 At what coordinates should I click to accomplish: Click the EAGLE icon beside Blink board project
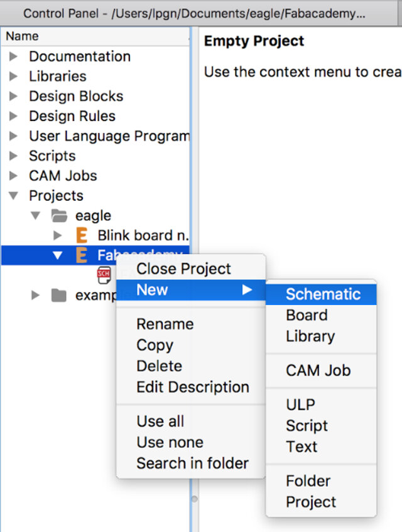click(80, 235)
